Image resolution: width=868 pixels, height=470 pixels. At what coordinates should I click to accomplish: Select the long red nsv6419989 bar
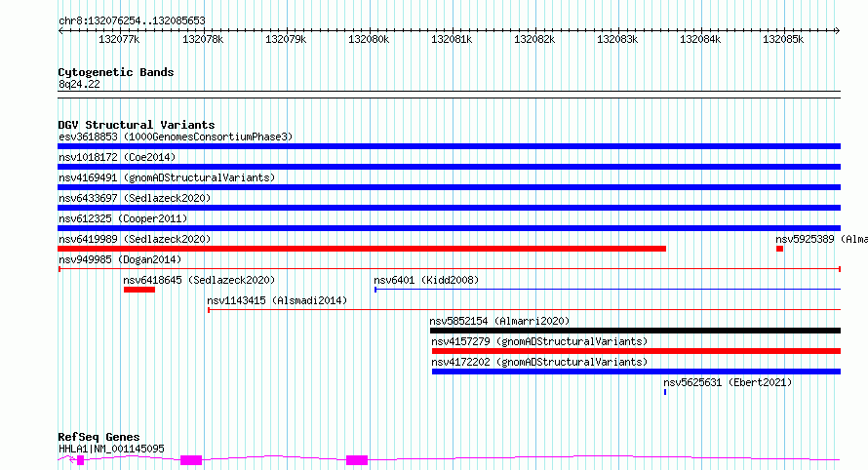[362, 249]
